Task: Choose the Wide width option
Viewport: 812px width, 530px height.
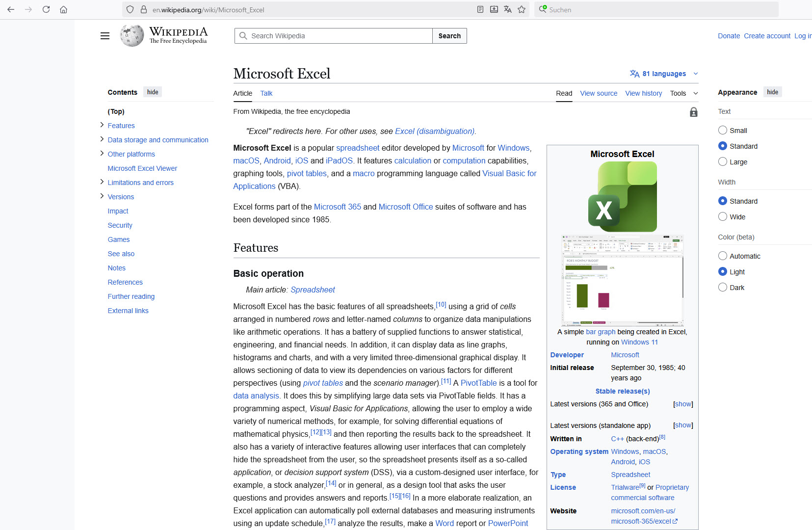Action: pyautogui.click(x=723, y=217)
